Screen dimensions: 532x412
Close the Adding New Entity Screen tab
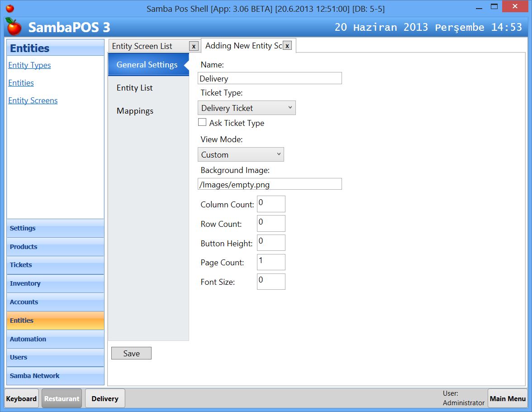[x=287, y=45]
